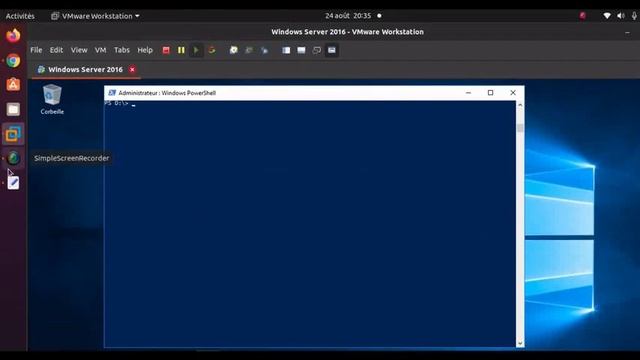Viewport: 640px width, 360px height.
Task: Click the Administrateur : Windows PowerShell title
Action: click(167, 93)
